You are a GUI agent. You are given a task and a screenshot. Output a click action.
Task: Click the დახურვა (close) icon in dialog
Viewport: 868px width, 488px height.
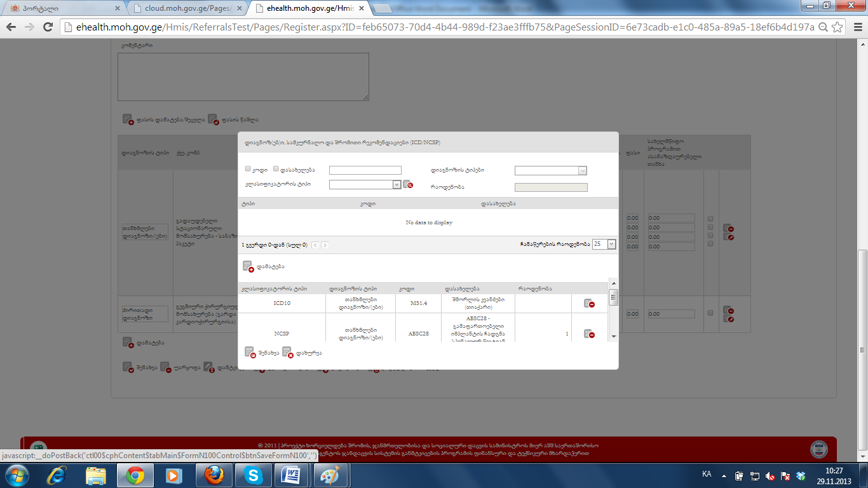pos(287,352)
